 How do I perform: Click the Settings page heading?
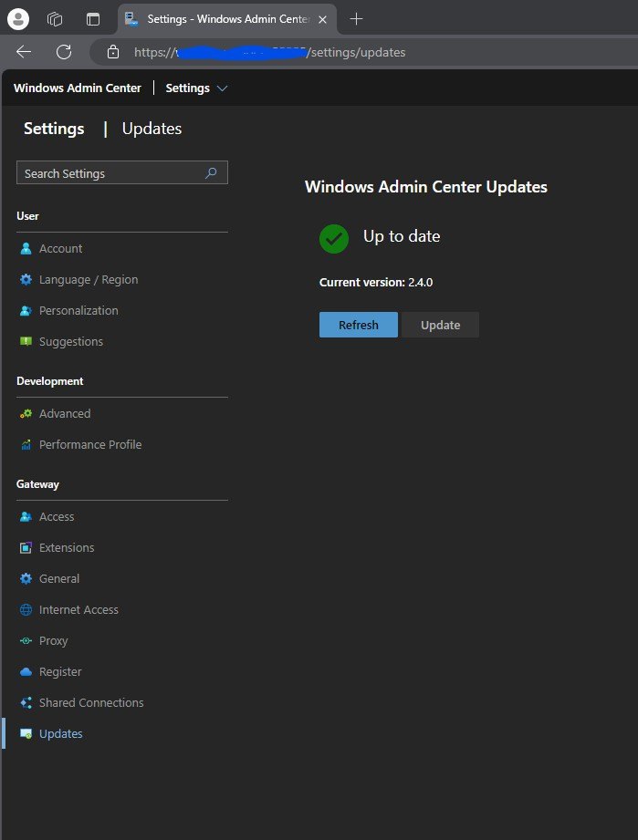click(54, 129)
